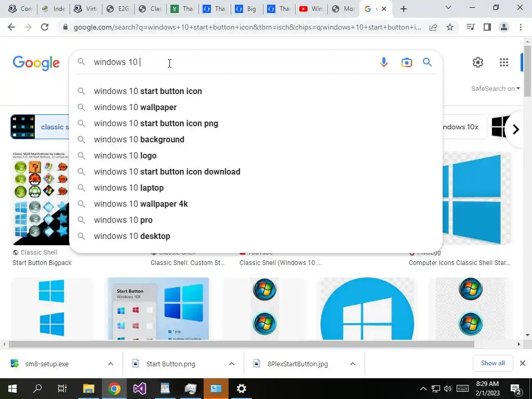Open 8PlexStartButton.jpg download options chevron

click(x=353, y=364)
